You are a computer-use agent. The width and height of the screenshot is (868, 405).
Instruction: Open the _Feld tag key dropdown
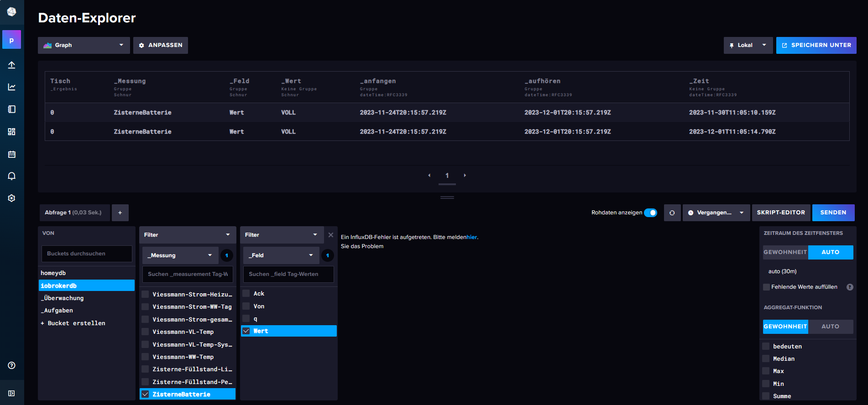(281, 255)
